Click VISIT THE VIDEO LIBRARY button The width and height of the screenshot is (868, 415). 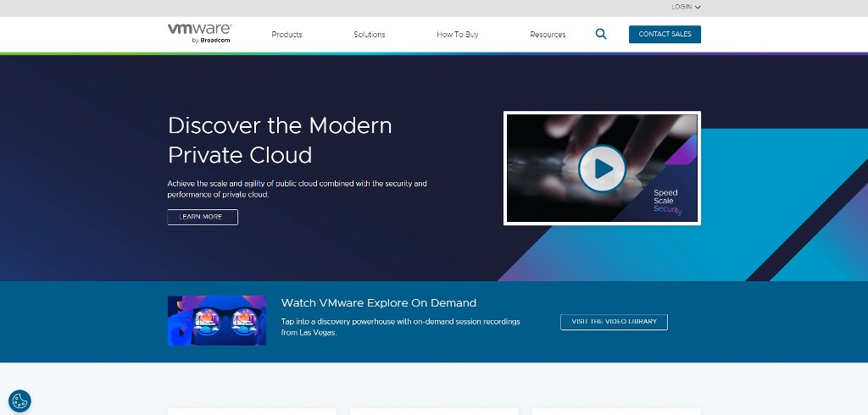click(614, 322)
